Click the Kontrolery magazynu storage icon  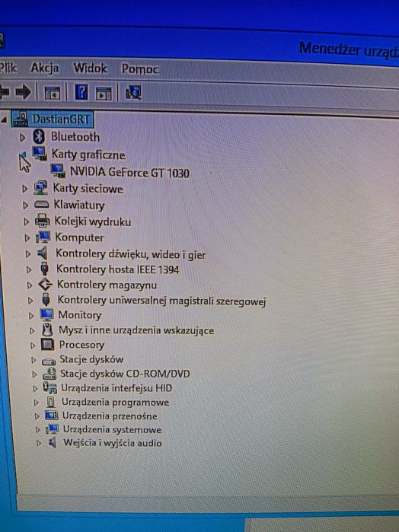click(45, 284)
